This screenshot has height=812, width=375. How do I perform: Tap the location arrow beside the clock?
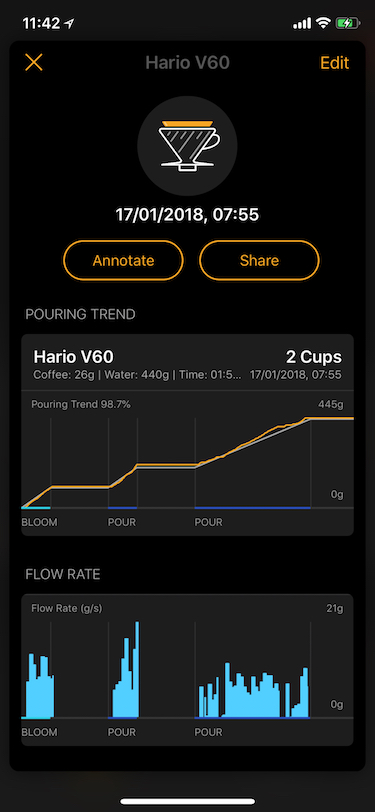[69, 23]
